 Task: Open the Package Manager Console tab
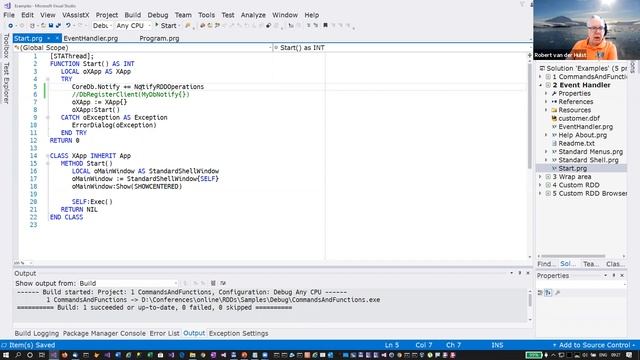(104, 333)
